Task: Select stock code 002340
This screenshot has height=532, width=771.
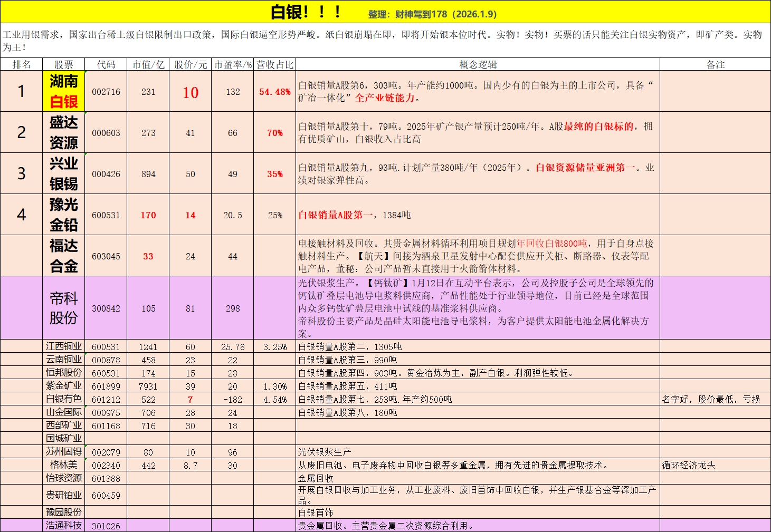Action: click(106, 466)
